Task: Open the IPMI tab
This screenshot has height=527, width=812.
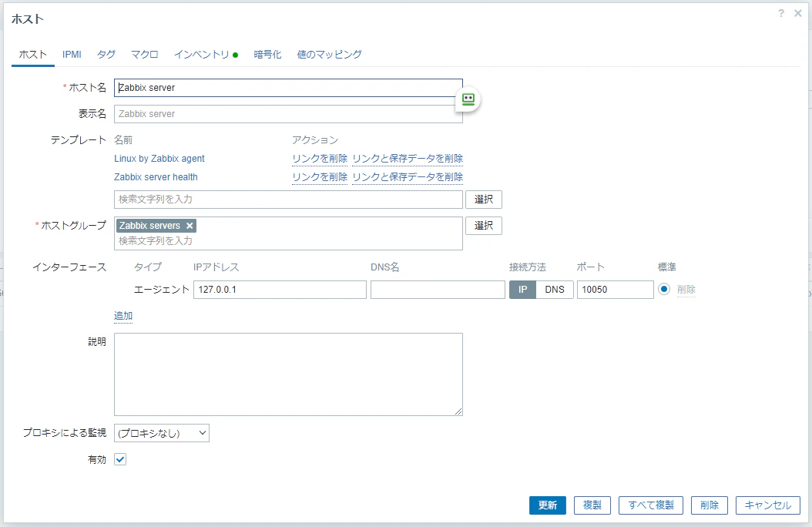Action: tap(72, 55)
